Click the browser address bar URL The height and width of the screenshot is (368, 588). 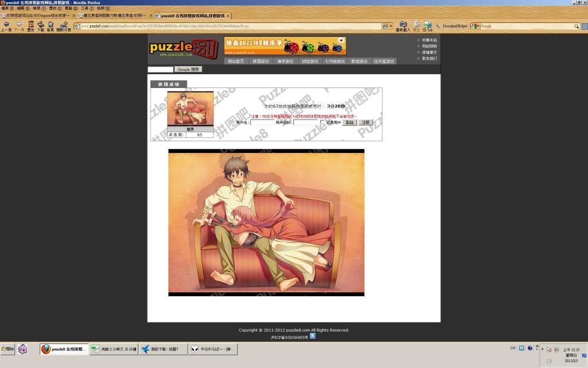tap(231, 26)
